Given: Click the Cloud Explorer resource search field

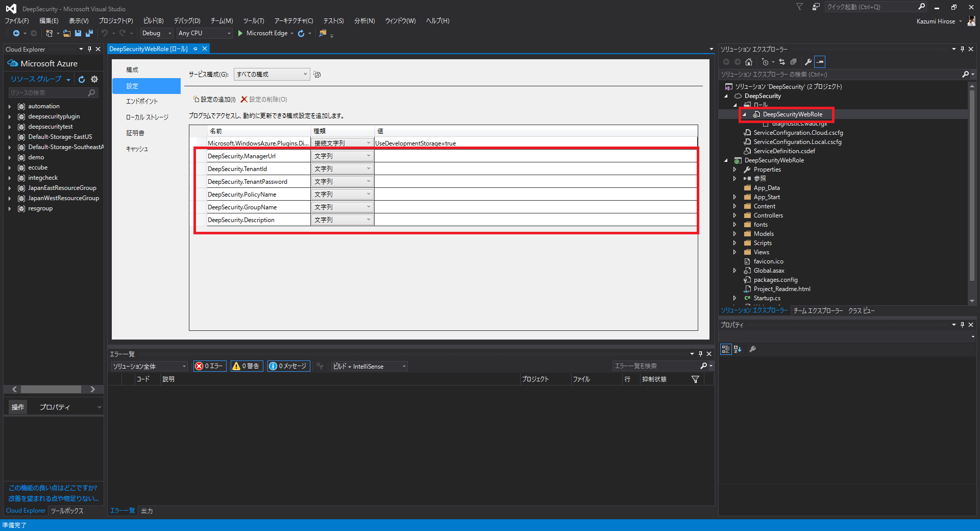Looking at the screenshot, I should pos(53,93).
